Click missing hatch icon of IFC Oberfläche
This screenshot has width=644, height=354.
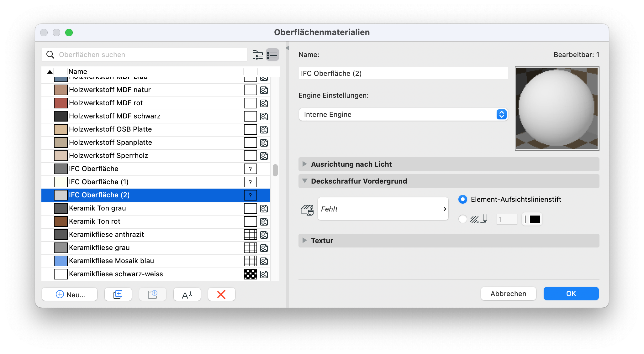click(250, 169)
